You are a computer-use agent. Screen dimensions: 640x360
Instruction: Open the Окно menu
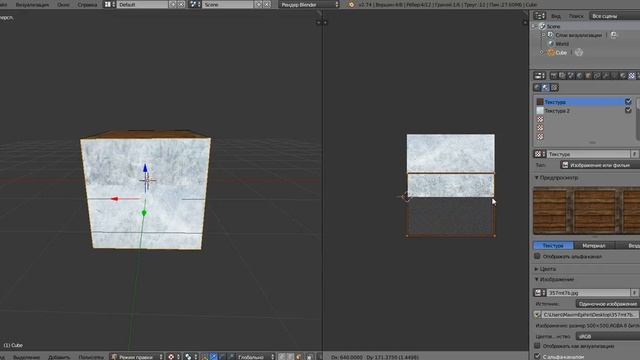(x=63, y=4)
